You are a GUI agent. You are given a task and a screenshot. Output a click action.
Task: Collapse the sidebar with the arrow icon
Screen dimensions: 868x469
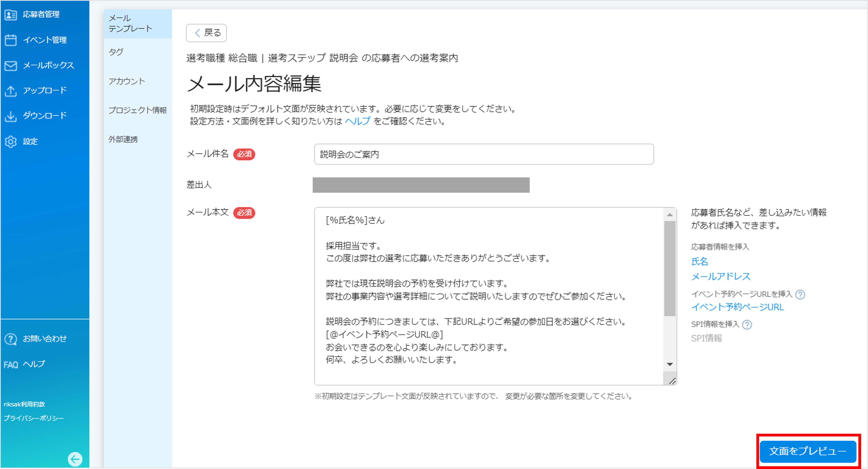coord(75,459)
